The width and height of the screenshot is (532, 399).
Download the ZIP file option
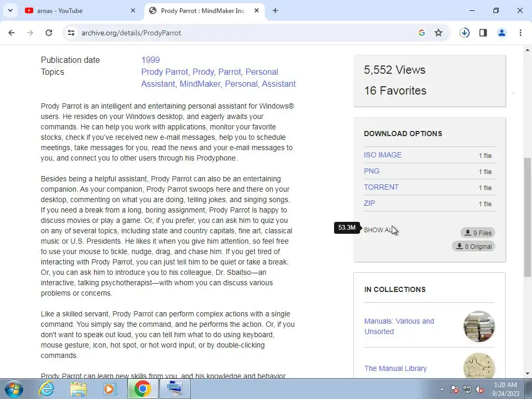tap(369, 203)
